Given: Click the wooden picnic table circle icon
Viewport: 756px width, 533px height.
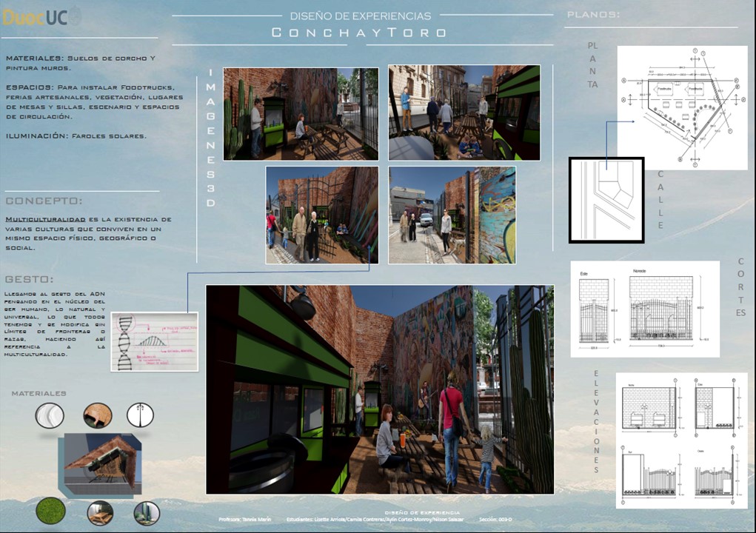Looking at the screenshot, I should click(100, 512).
